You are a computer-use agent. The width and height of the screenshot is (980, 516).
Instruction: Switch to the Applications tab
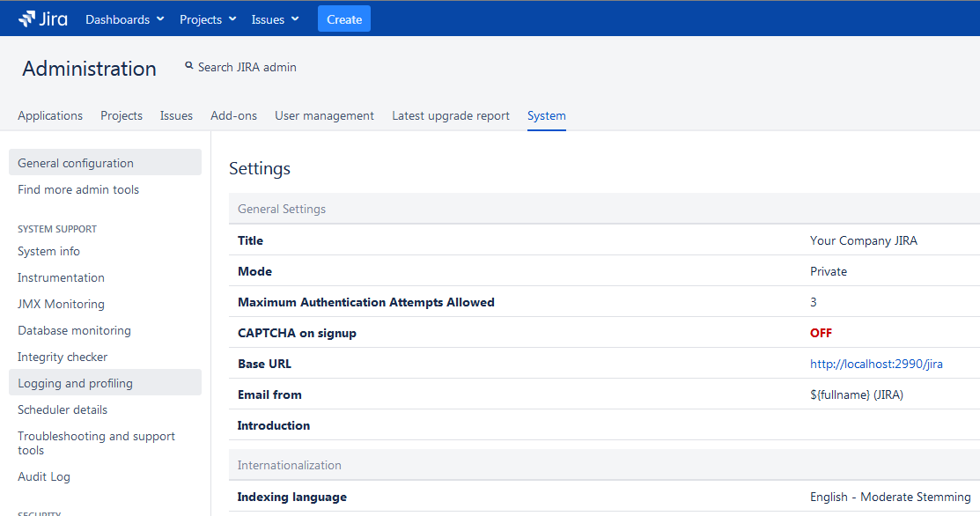pos(50,115)
